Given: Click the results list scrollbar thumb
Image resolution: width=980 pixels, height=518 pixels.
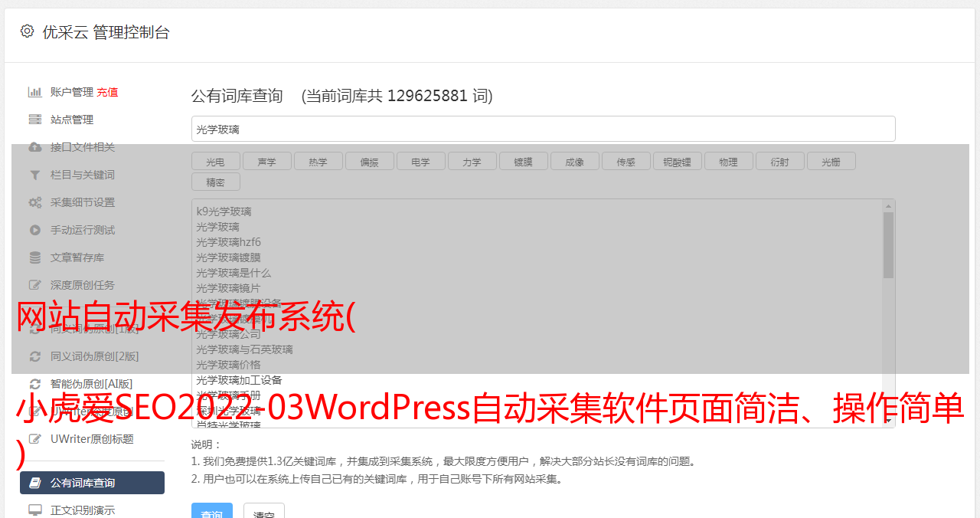Looking at the screenshot, I should (888, 244).
